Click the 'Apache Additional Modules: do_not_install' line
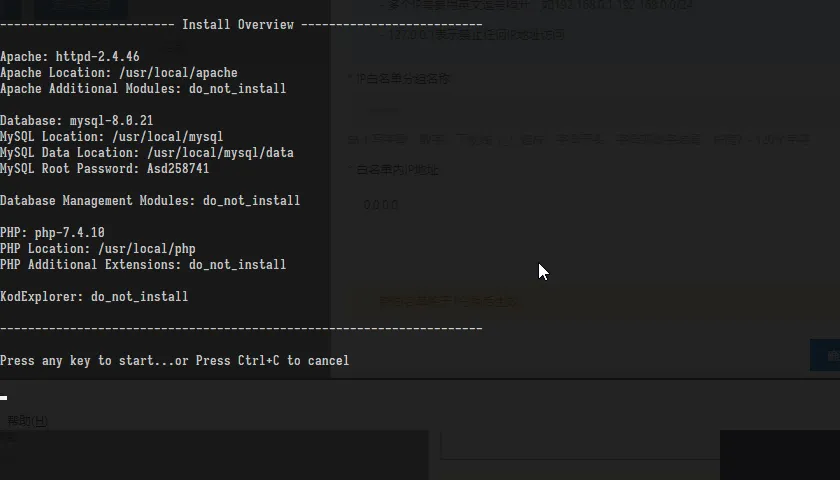The height and width of the screenshot is (480, 840). pos(143,89)
